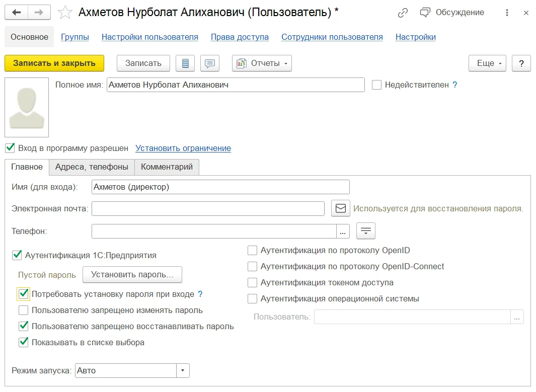Click the envelope icon beside email field
Screen dimensions: 536x392
click(x=340, y=208)
